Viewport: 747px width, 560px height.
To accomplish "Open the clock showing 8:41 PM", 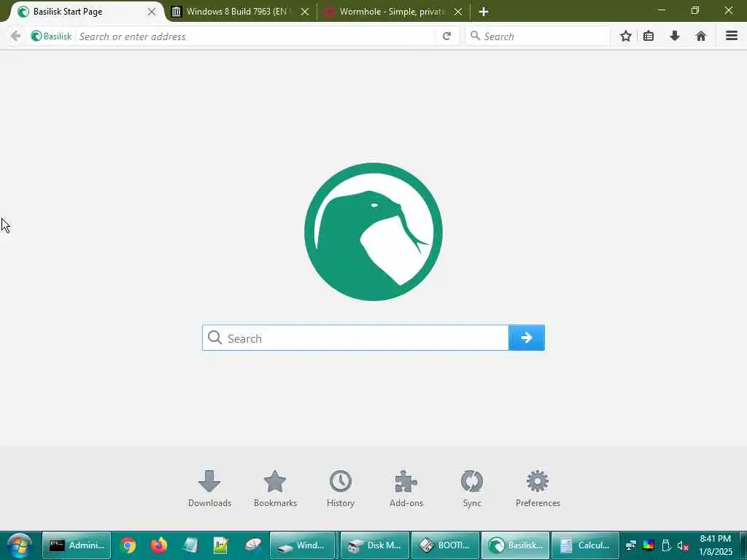I will coord(716,545).
